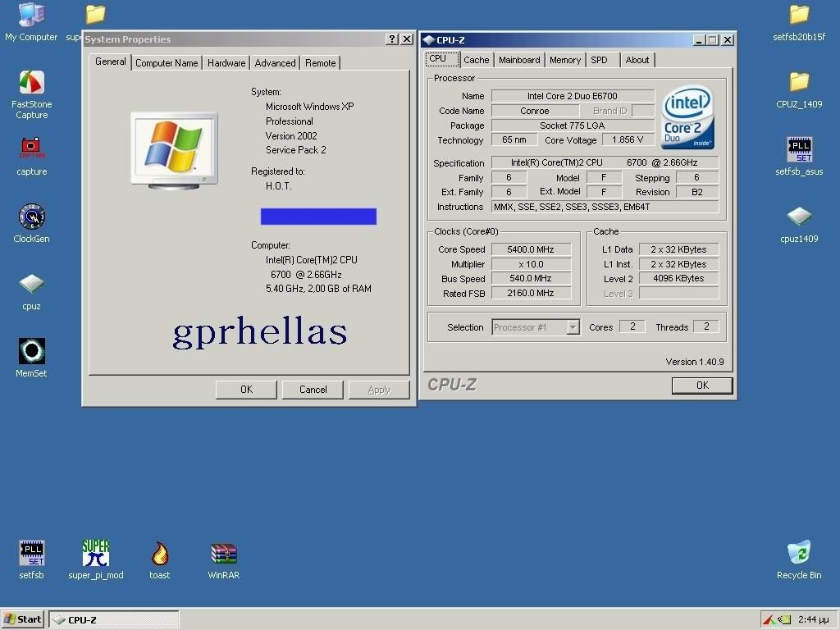840x630 pixels.
Task: Click the Rated FSB value 2160.0 MHz
Action: click(531, 293)
